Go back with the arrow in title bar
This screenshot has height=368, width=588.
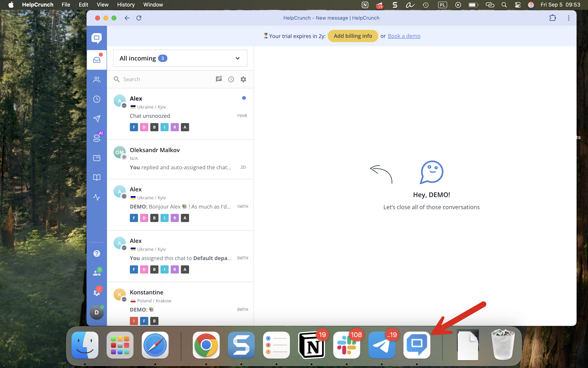tap(127, 18)
